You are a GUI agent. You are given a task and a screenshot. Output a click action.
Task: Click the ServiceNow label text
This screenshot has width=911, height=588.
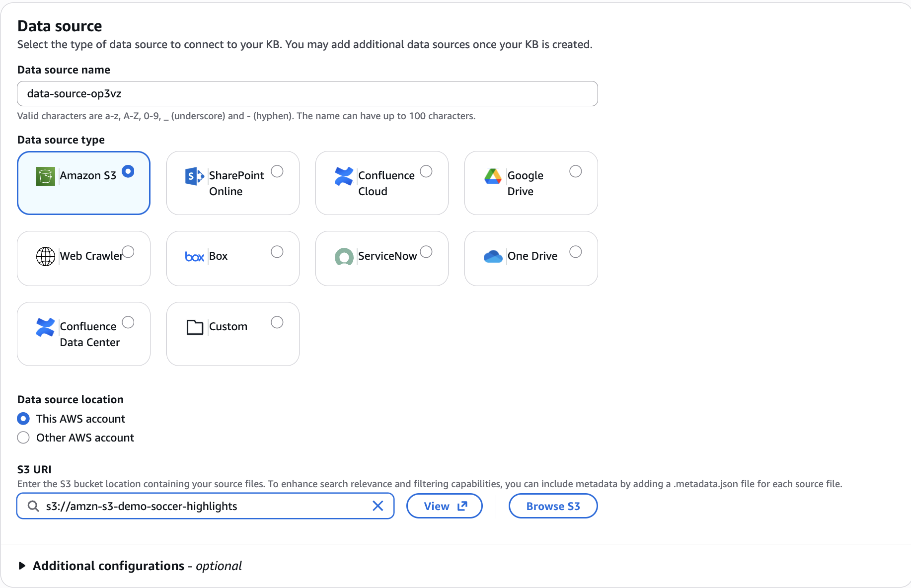[387, 256]
